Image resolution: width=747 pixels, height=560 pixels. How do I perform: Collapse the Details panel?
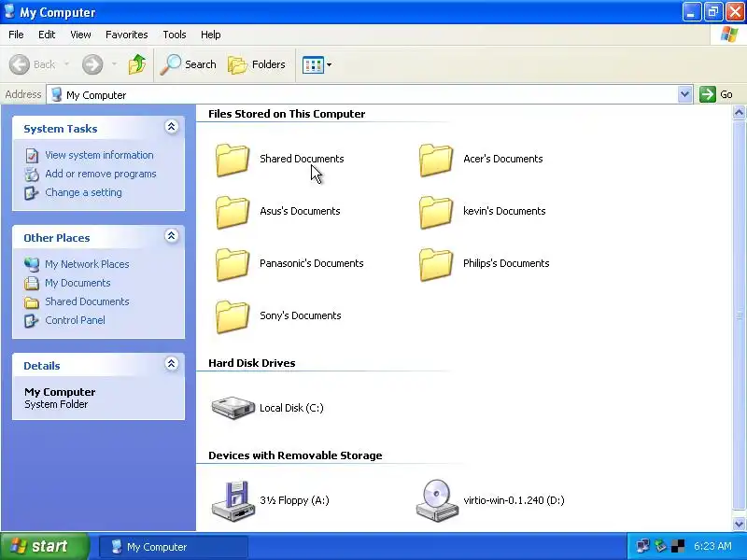(x=172, y=364)
